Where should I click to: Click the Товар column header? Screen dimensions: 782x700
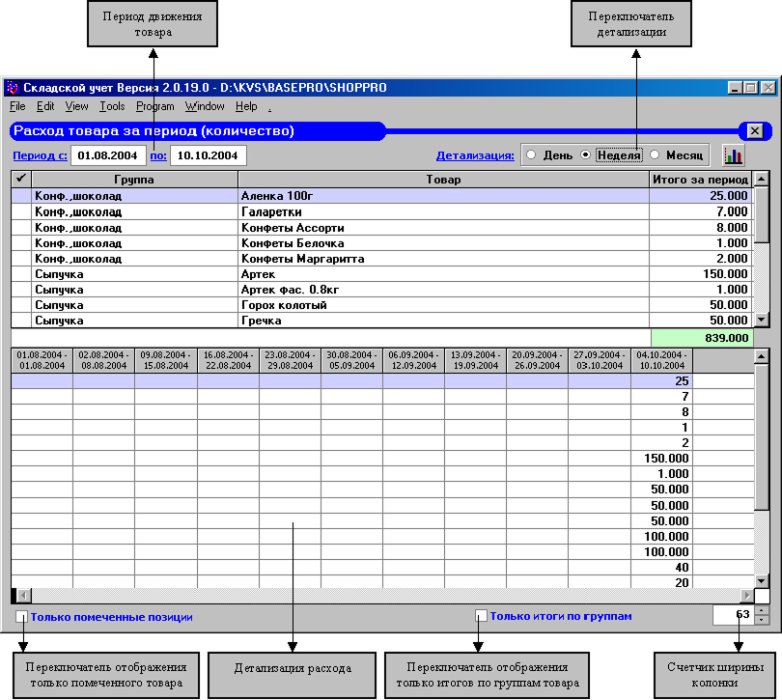[443, 180]
